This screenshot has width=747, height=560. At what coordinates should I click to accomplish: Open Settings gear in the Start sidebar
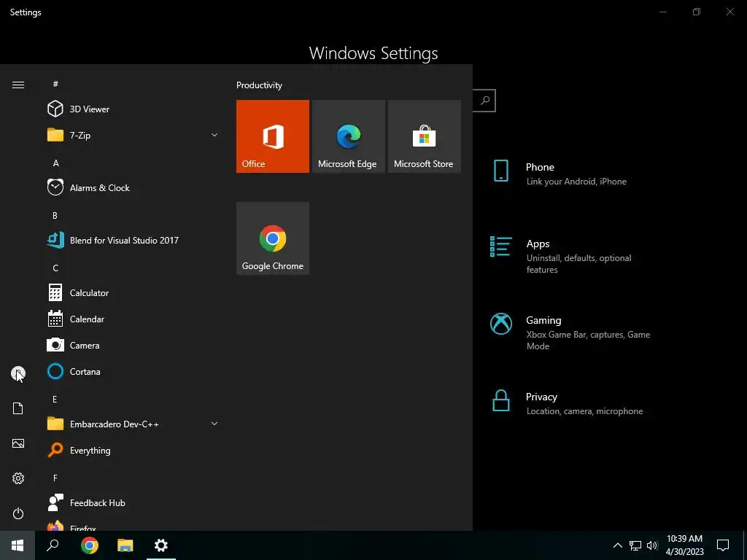[x=18, y=478]
